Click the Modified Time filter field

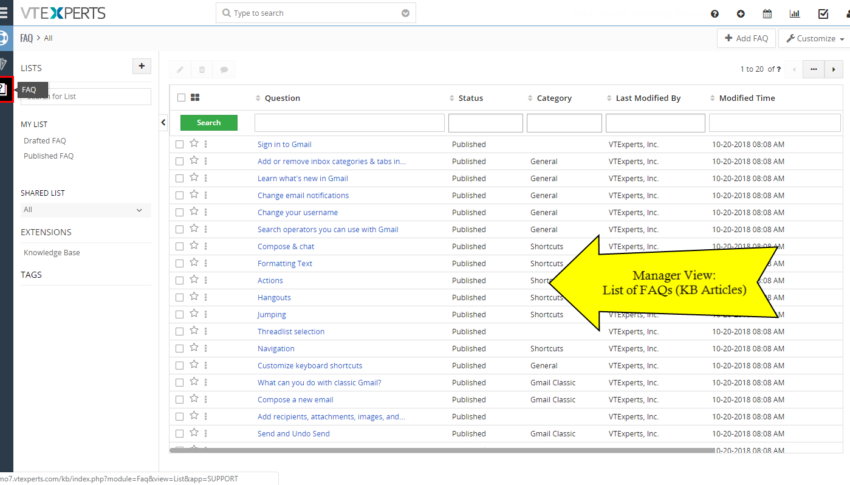pos(775,123)
